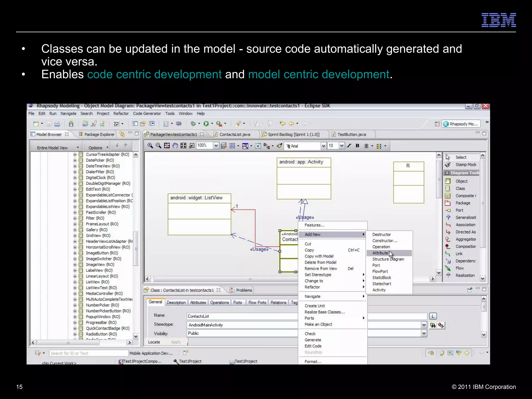Open the Problems tab
Image resolution: width=532 pixels, height=399 pixels.
pyautogui.click(x=241, y=290)
